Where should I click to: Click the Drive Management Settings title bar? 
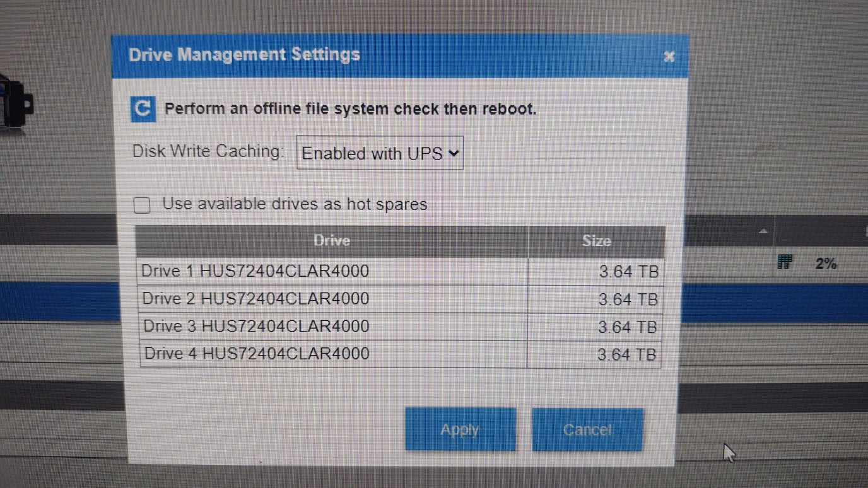[x=378, y=55]
